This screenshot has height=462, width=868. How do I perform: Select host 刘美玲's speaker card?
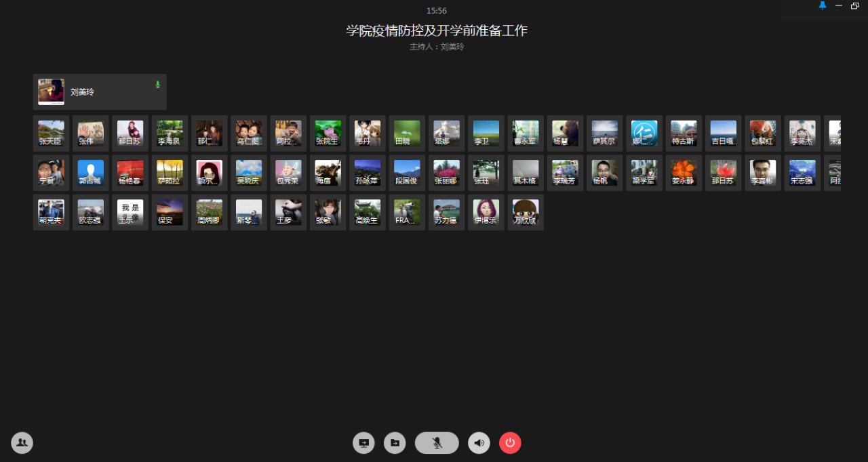tap(100, 92)
